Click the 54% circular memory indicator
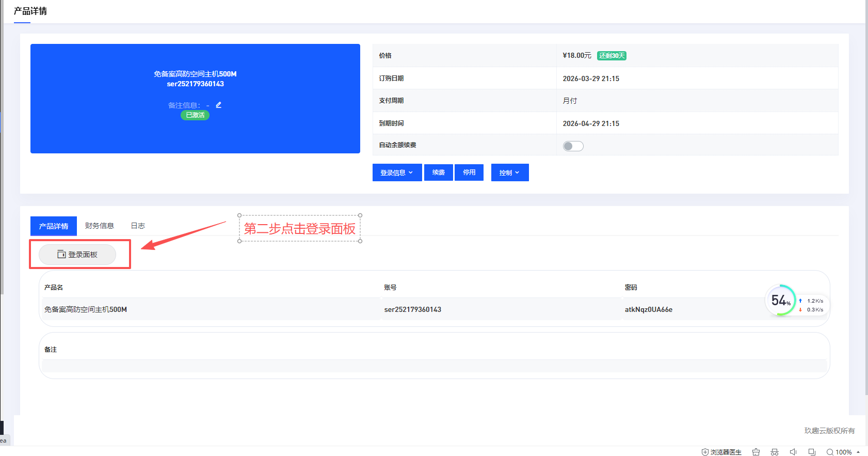The width and height of the screenshot is (868, 456). (x=780, y=300)
